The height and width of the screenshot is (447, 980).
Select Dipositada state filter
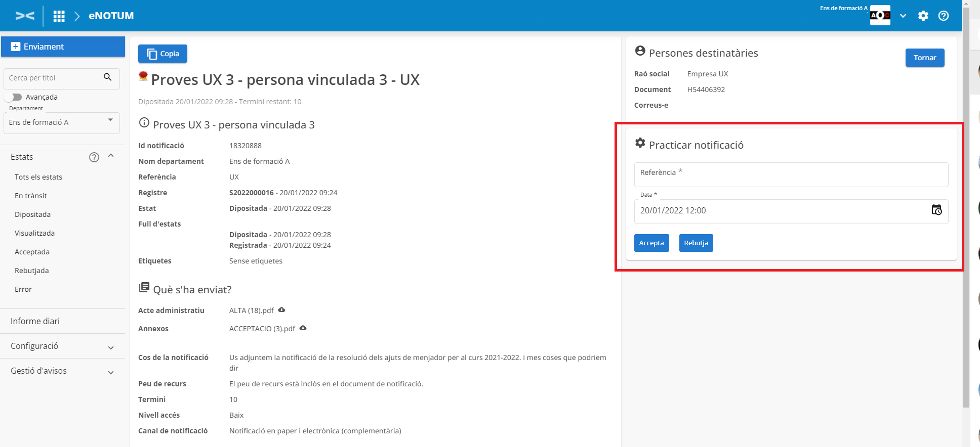point(33,214)
